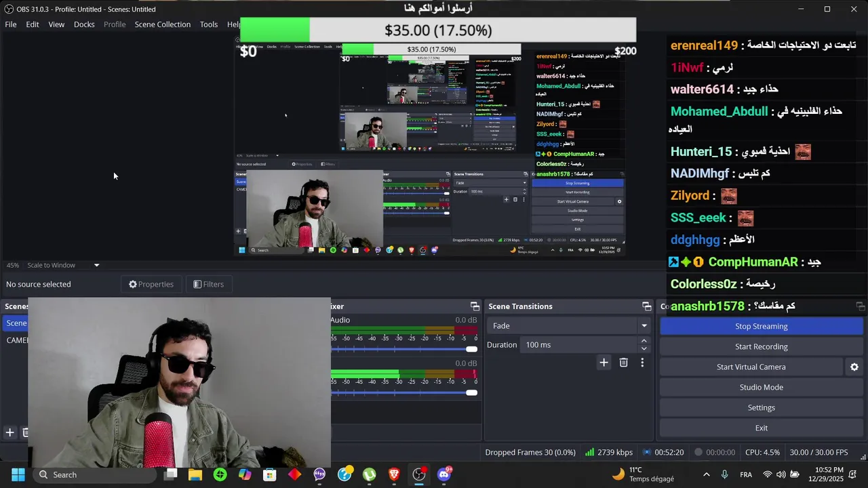
Task: Open the blue question-mark help app
Action: [x=344, y=474]
